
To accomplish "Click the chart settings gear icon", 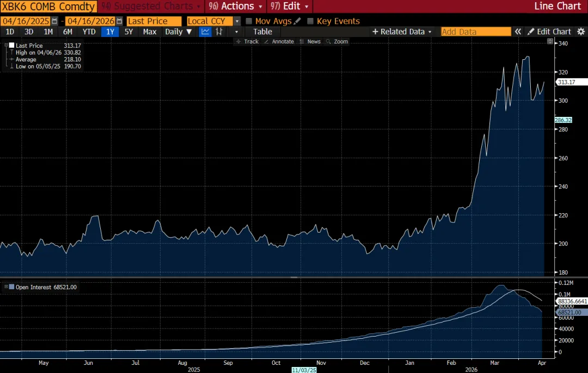I will pos(581,32).
